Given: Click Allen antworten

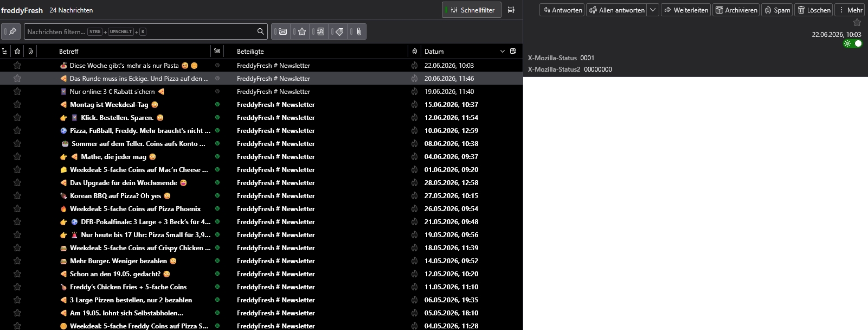Looking at the screenshot, I should [617, 10].
